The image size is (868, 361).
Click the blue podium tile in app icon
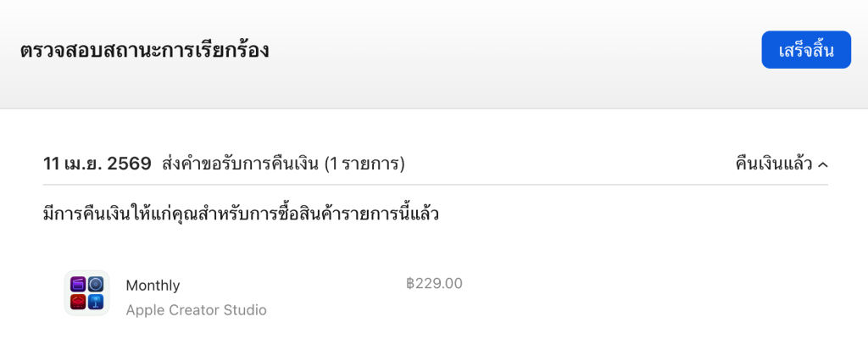coord(96,303)
